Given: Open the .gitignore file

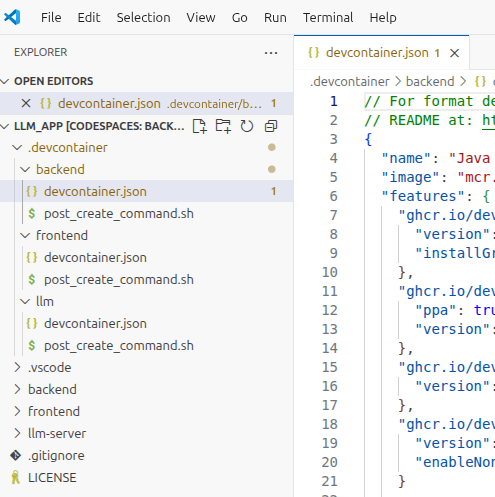Looking at the screenshot, I should pyautogui.click(x=56, y=455).
